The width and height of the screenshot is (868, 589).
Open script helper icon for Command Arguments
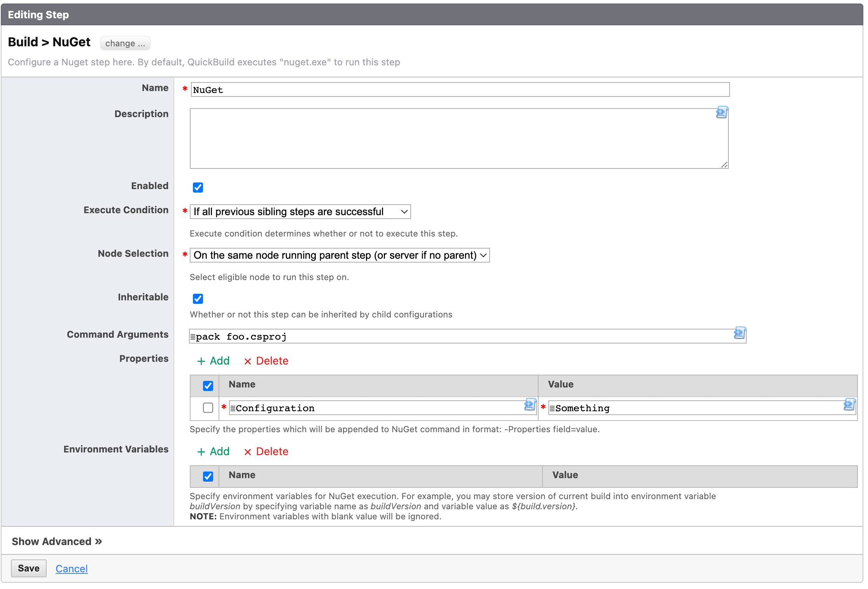coord(740,333)
